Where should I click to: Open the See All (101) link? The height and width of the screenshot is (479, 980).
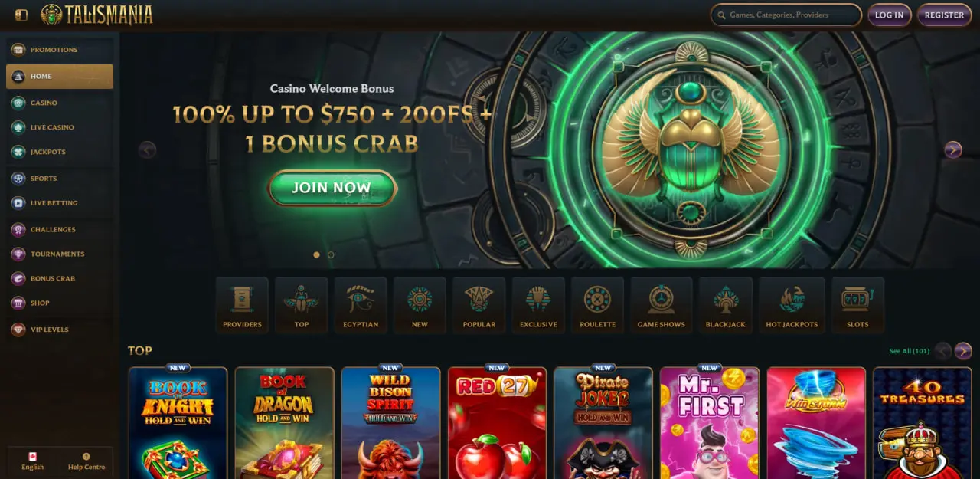point(910,351)
